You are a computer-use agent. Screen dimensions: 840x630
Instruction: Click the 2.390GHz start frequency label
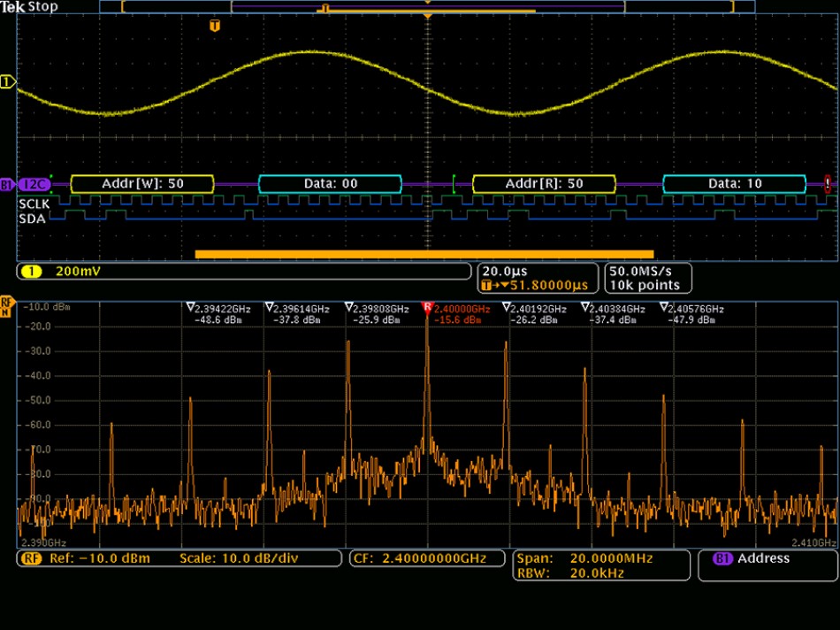44,543
